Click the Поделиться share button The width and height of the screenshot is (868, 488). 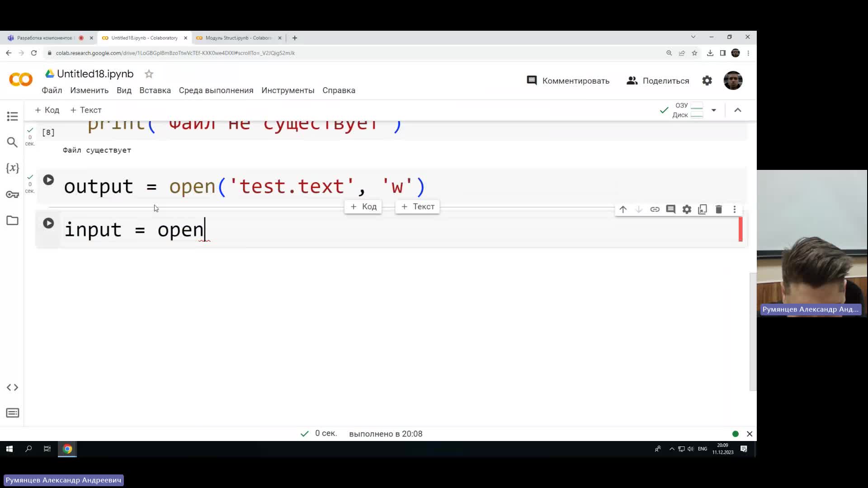(x=658, y=81)
